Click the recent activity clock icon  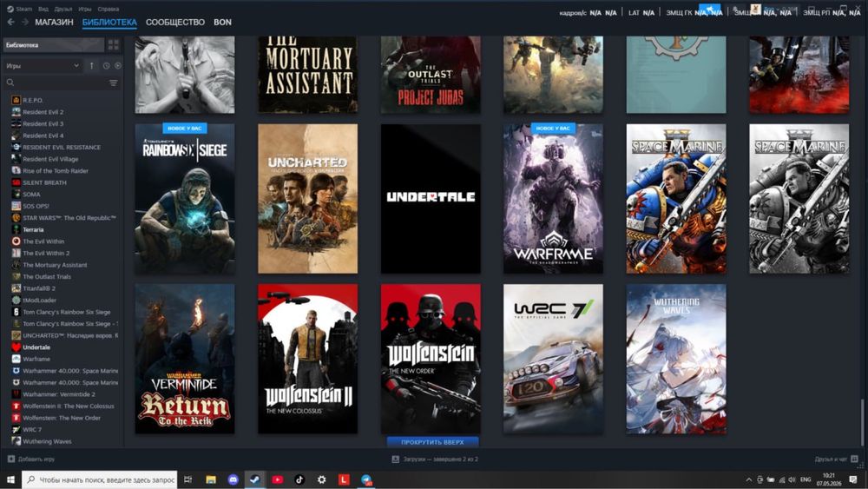[106, 65]
